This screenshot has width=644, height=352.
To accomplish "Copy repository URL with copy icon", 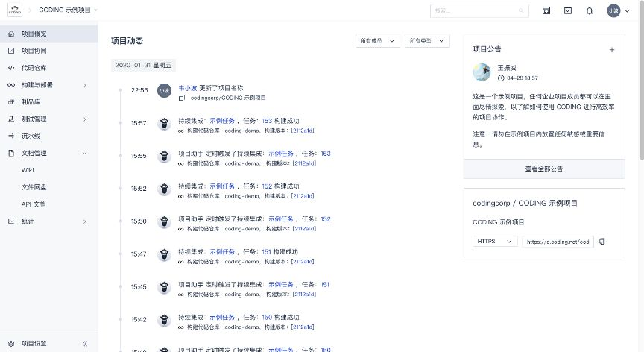I will (x=602, y=242).
